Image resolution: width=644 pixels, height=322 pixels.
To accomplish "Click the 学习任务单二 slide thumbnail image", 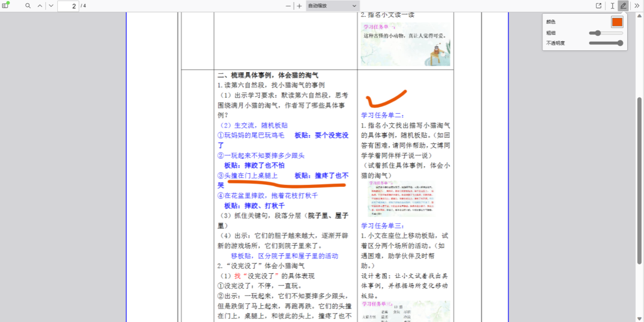I will (402, 199).
